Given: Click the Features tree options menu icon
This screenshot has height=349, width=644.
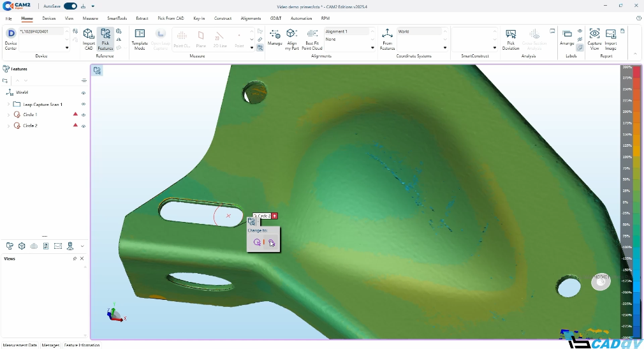Looking at the screenshot, I should (84, 80).
